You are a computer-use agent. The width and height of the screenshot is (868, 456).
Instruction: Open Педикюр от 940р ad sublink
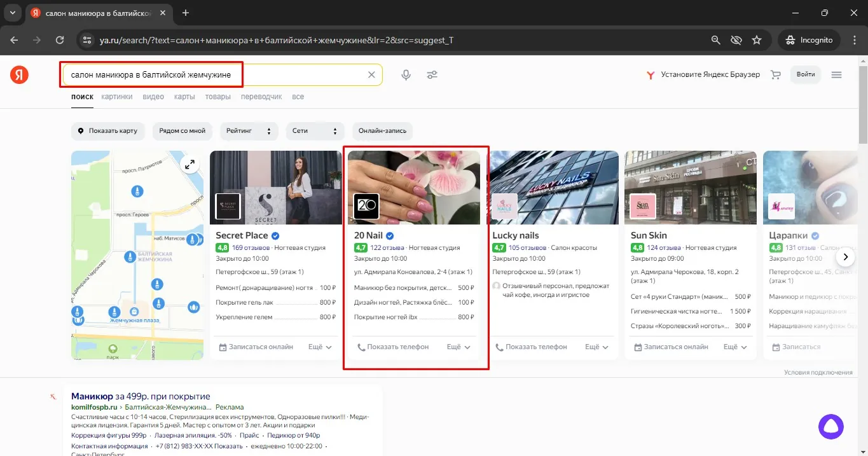click(x=293, y=436)
